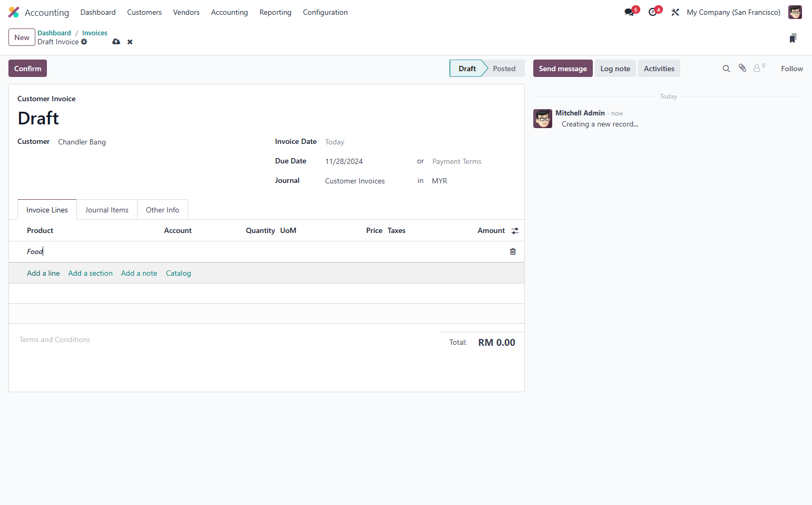
Task: Click the UoM column header
Action: [288, 230]
